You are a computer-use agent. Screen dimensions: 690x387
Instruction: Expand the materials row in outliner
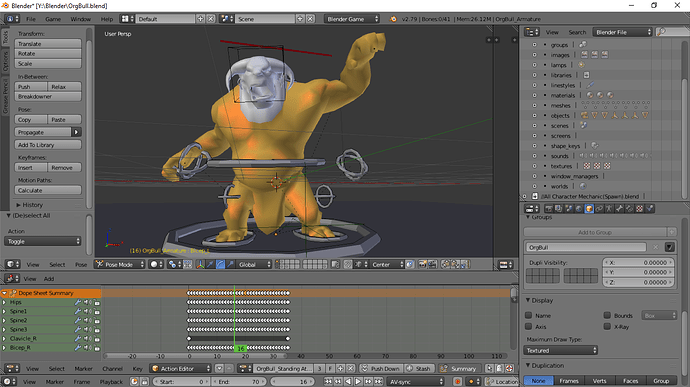point(534,95)
